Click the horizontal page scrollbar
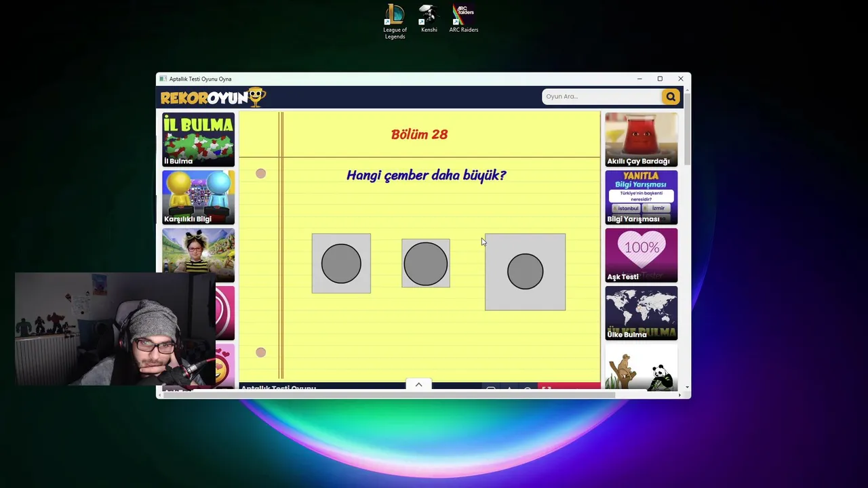Viewport: 868px width, 488px height. [389, 395]
